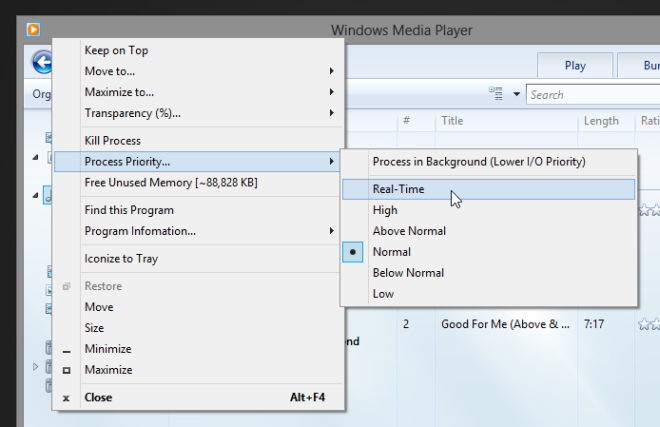The height and width of the screenshot is (427, 660).
Task: Select Size in window menu
Action: pos(198,328)
